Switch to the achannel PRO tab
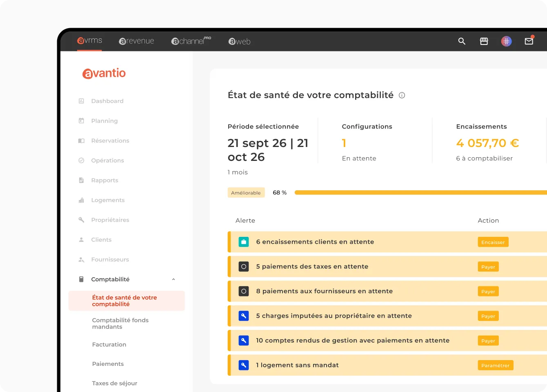Screen dimensions: 547x392 (191, 41)
